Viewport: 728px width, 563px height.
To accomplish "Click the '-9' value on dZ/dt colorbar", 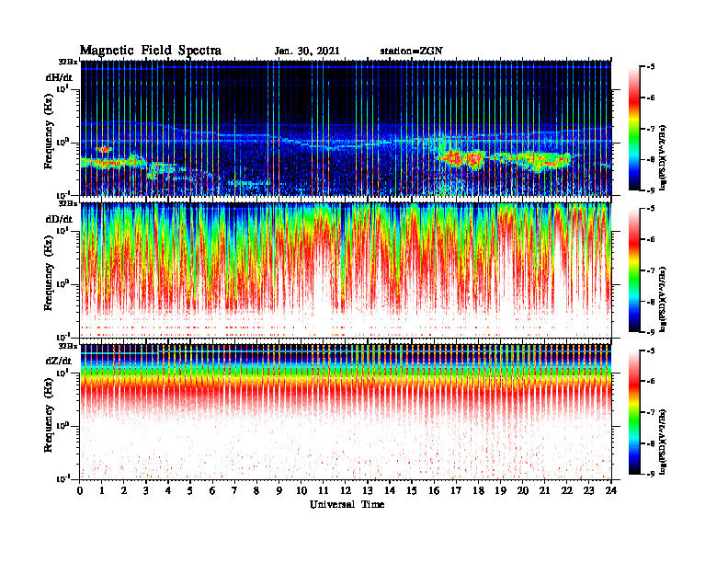I will point(651,474).
